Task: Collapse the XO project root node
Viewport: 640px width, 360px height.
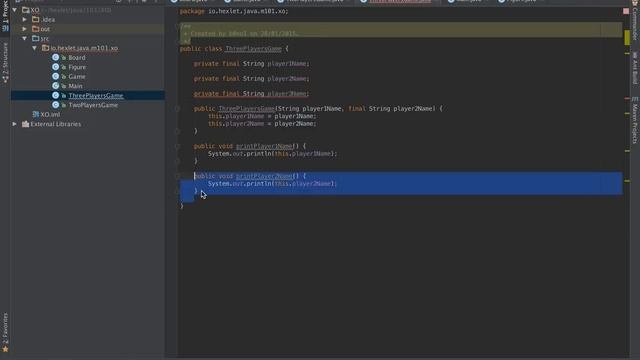Action: coord(15,9)
